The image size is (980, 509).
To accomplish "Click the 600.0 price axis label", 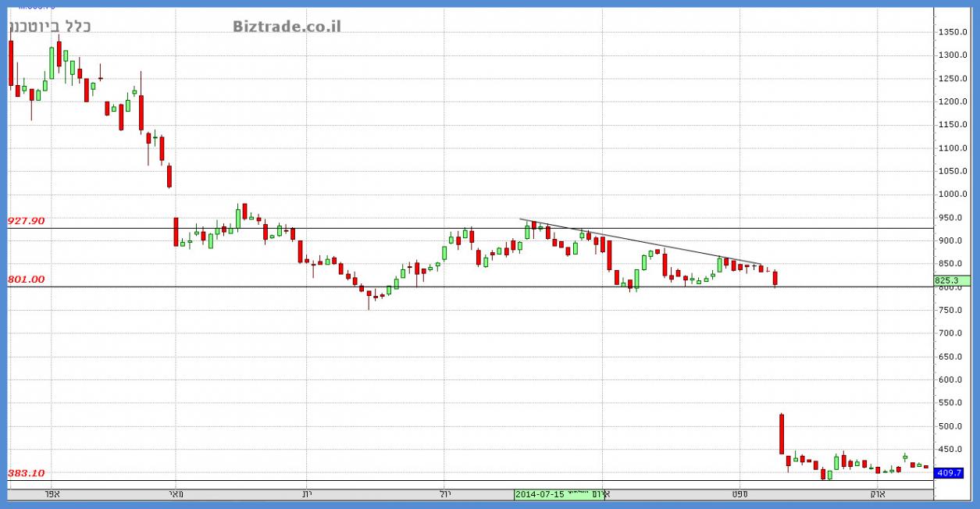I will click(x=954, y=380).
